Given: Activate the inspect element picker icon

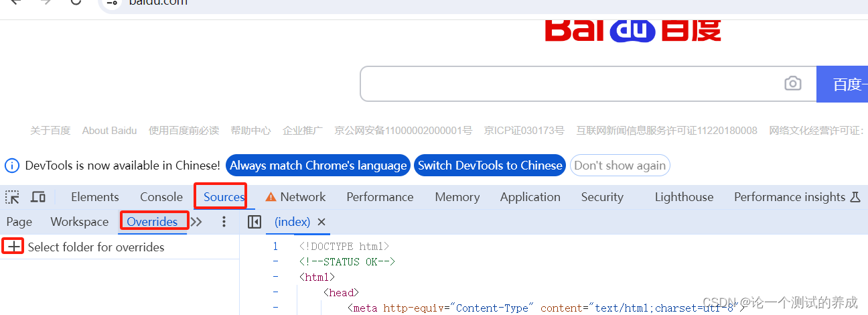Looking at the screenshot, I should [12, 197].
